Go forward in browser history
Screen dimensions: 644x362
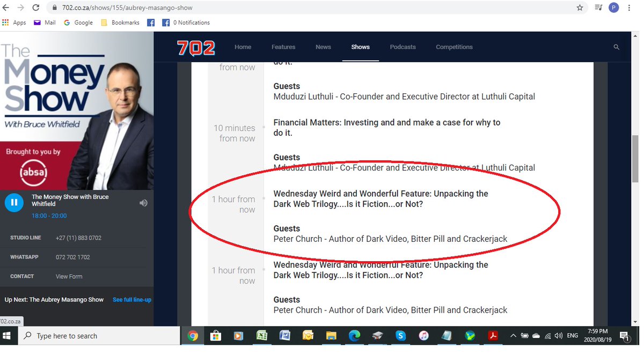(20, 8)
